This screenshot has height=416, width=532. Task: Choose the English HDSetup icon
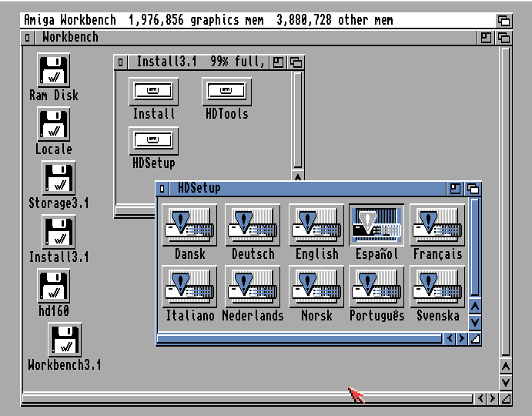point(316,225)
